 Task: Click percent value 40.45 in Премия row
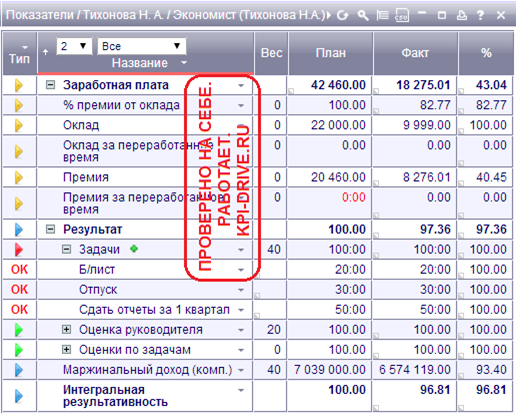[491, 177]
